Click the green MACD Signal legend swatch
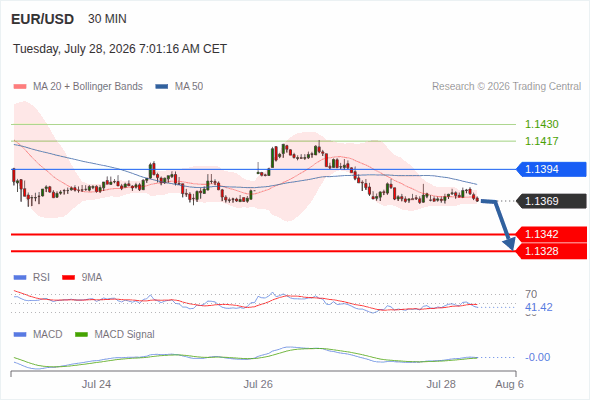This screenshot has height=400, width=590. (81, 335)
